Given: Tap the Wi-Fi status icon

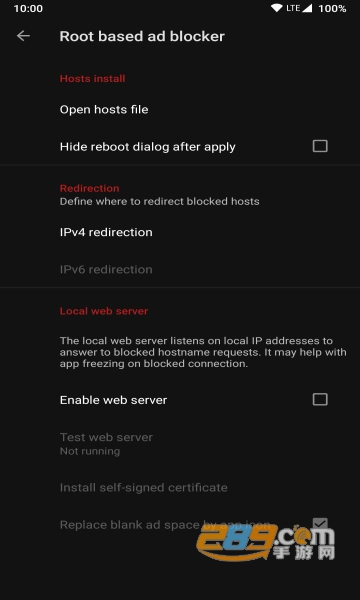Looking at the screenshot, I should (277, 8).
